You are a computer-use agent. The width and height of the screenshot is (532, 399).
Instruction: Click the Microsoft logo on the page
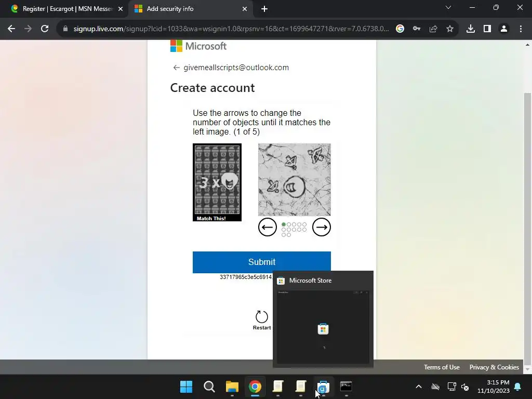(x=198, y=46)
